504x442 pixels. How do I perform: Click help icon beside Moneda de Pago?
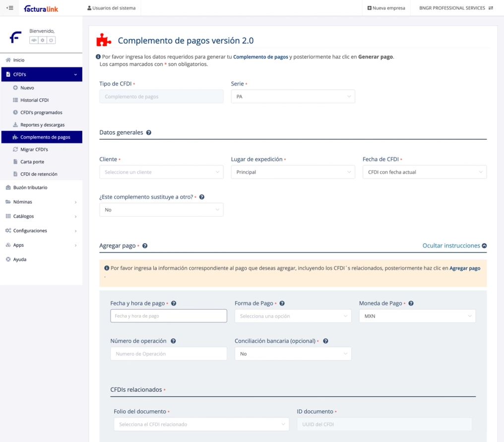411,303
